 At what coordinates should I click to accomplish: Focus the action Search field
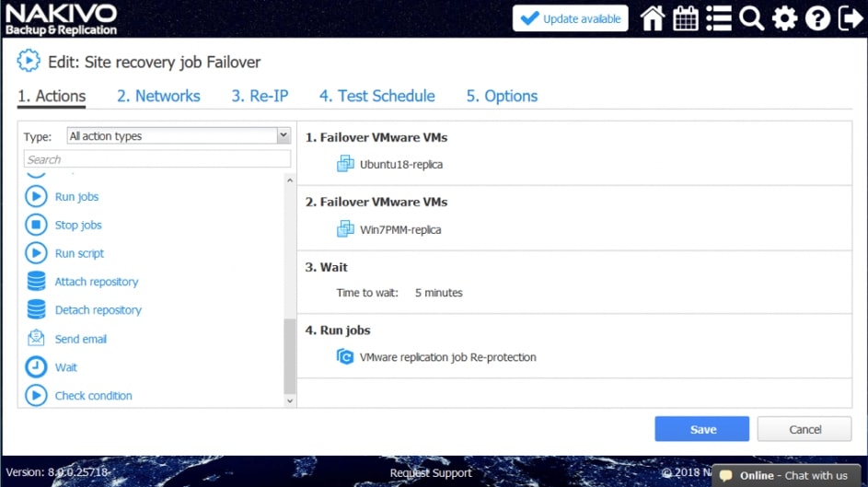click(x=156, y=159)
